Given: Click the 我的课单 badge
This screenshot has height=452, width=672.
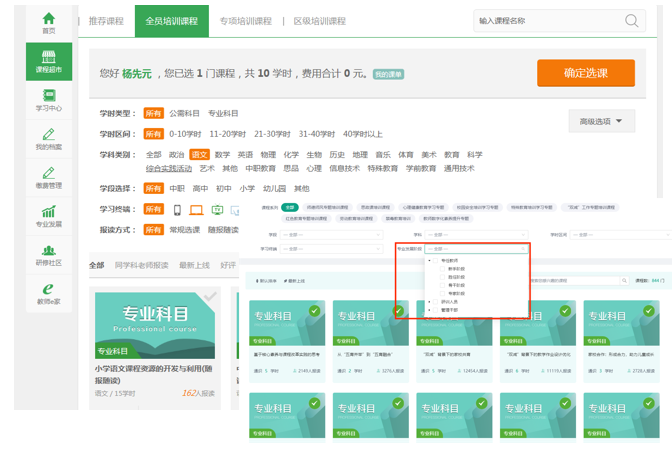Looking at the screenshot, I should 388,74.
